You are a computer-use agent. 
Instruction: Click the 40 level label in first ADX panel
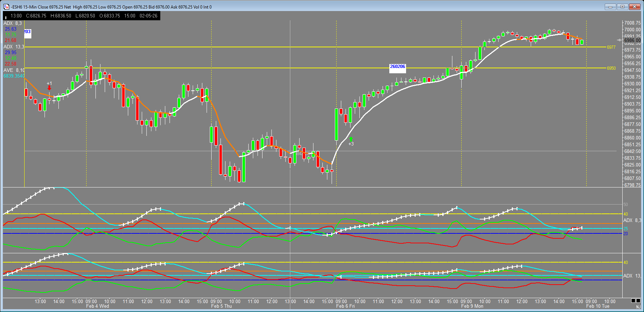(625, 214)
